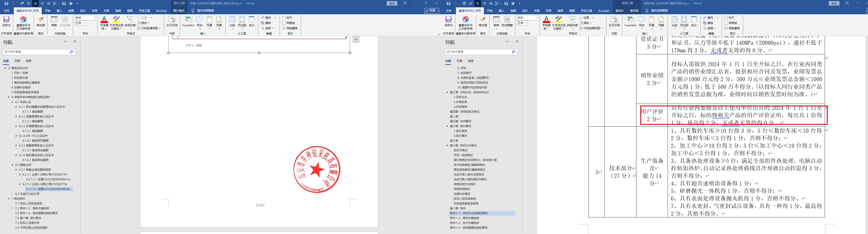Click 共享 button in 投标文件 window
The image size is (868, 234).
(432, 11)
